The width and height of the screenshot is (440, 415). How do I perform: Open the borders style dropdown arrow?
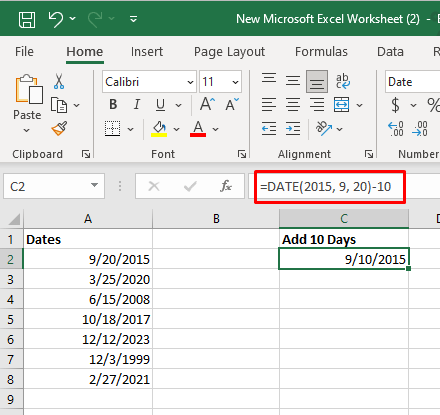[130, 129]
